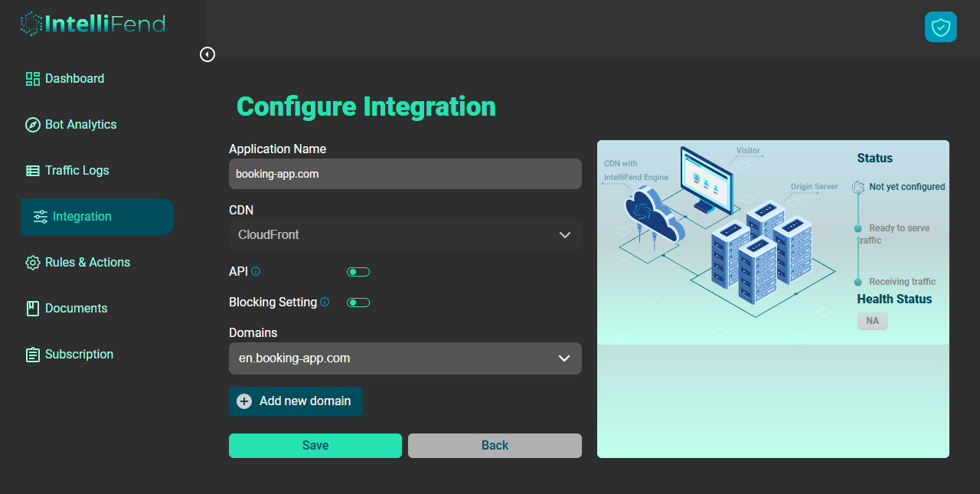Click the info icon next to API

[x=256, y=271]
